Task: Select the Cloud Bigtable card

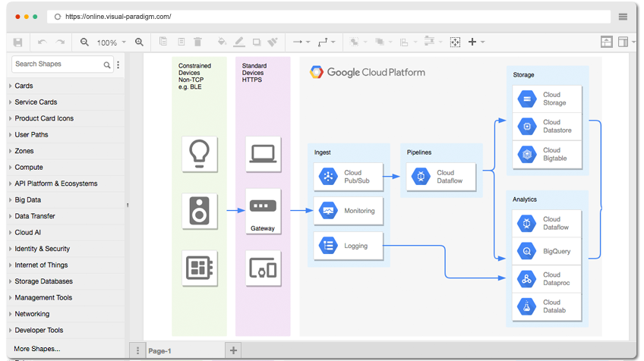Action: pyautogui.click(x=547, y=154)
